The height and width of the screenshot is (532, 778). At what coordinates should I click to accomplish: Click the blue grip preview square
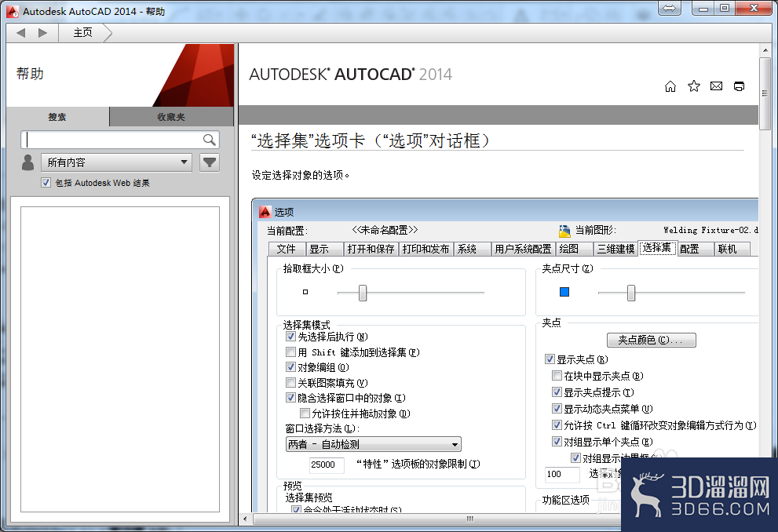tap(564, 292)
